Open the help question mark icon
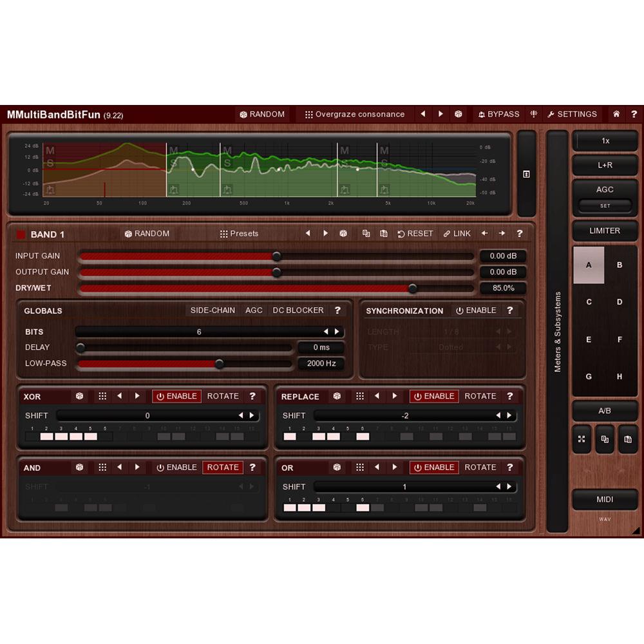644x644 pixels. (635, 114)
